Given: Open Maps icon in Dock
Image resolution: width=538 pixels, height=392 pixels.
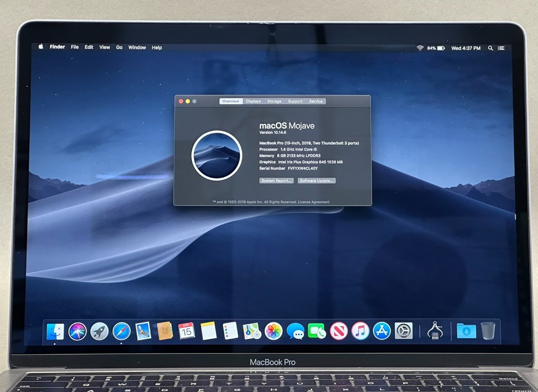Looking at the screenshot, I should 252,331.
